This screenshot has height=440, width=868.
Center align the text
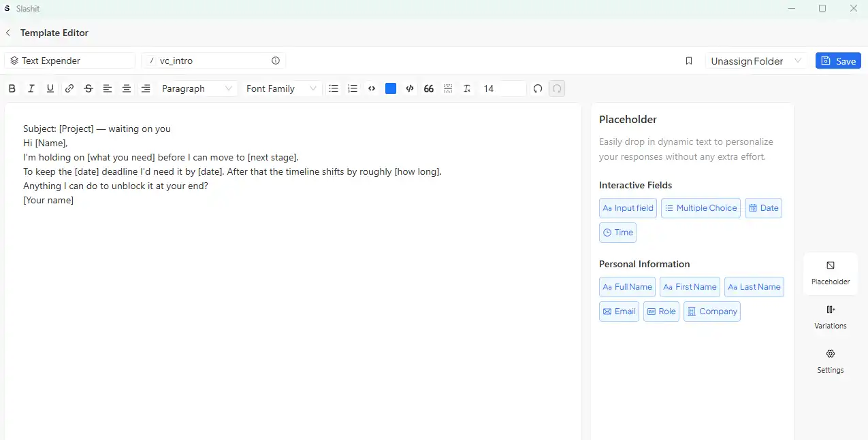127,88
